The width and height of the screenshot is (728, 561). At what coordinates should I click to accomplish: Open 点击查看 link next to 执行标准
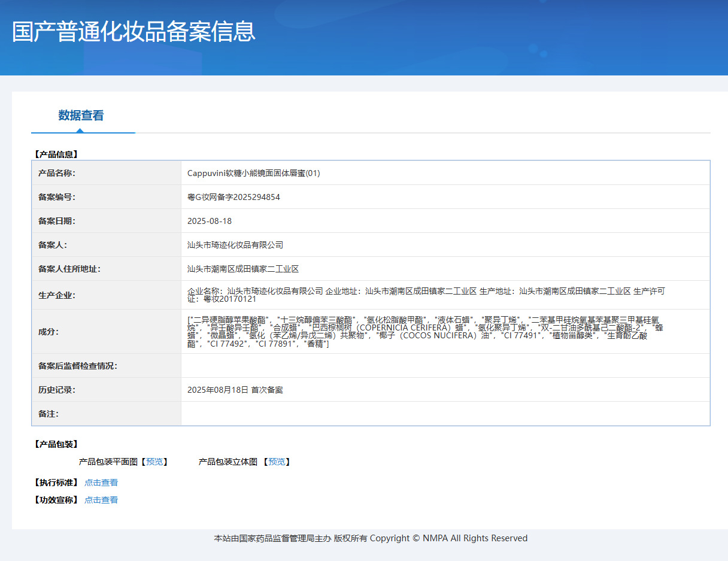(x=101, y=483)
